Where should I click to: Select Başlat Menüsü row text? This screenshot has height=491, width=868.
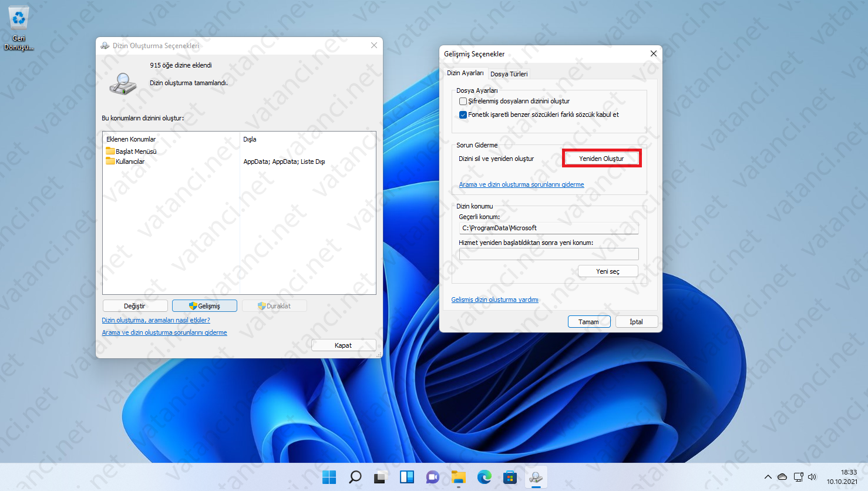point(136,152)
